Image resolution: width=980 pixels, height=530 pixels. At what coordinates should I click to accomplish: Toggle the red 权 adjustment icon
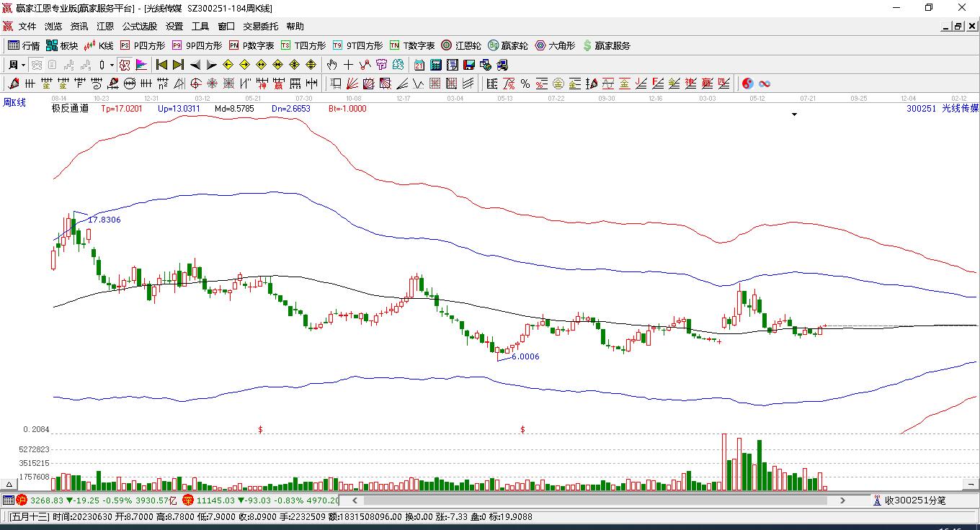coord(125,65)
